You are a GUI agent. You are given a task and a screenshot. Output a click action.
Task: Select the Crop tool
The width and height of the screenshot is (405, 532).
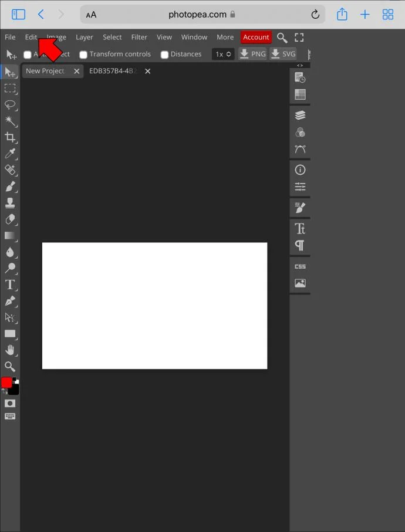(x=10, y=137)
